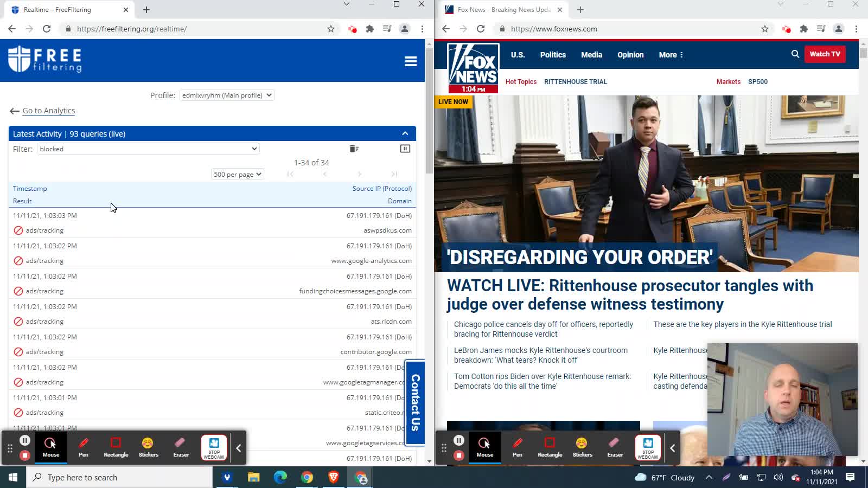Image resolution: width=868 pixels, height=488 pixels.
Task: Stop recording in left recorder toolbar
Action: coord(25,455)
